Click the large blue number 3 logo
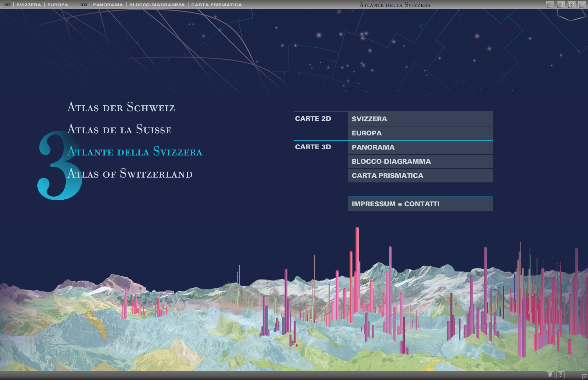 point(59,165)
